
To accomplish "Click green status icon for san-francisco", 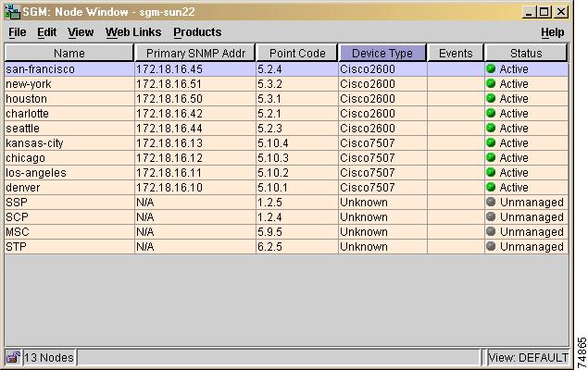I will (x=491, y=68).
